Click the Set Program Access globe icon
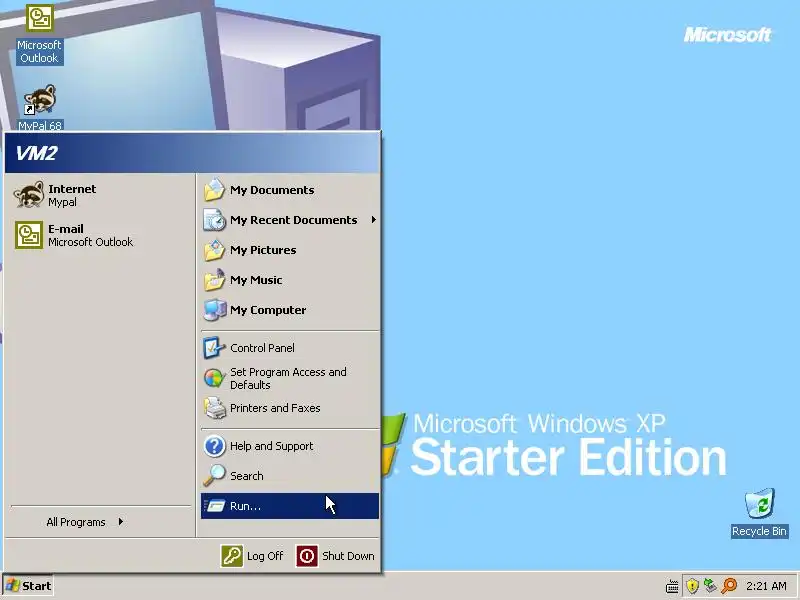This screenshot has width=800, height=600. [x=214, y=378]
